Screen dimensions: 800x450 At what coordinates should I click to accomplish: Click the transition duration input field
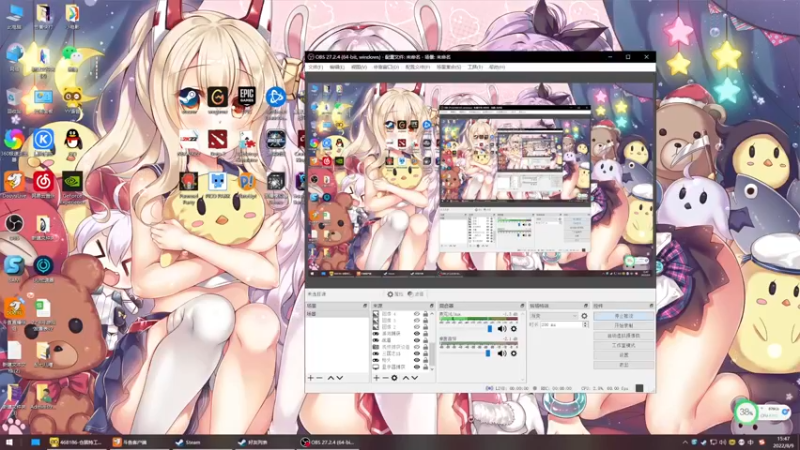click(561, 324)
